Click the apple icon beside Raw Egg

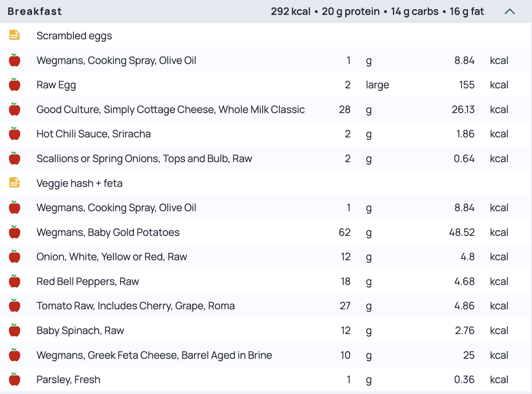pyautogui.click(x=14, y=85)
